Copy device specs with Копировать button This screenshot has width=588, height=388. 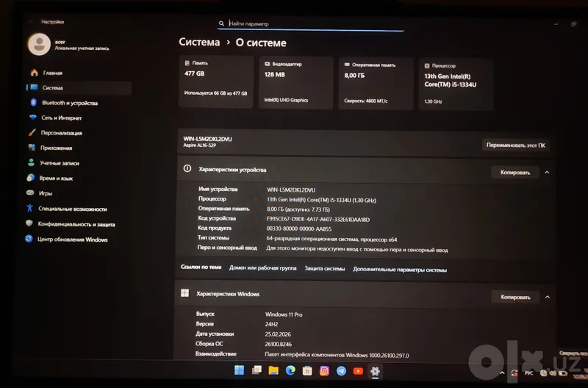coord(515,173)
